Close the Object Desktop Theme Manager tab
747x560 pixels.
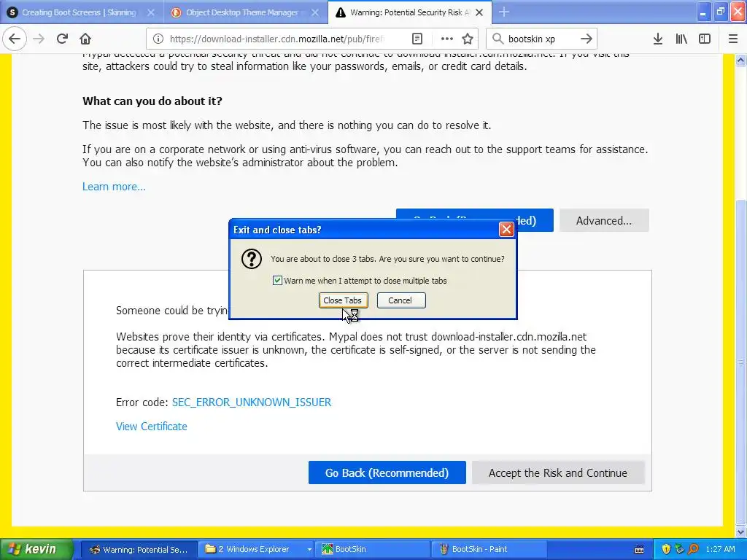click(x=315, y=12)
